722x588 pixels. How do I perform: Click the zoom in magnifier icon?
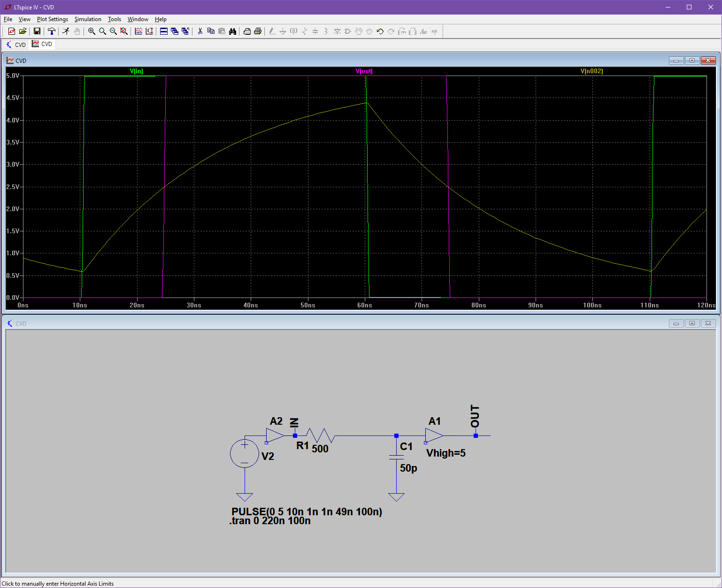tap(92, 31)
